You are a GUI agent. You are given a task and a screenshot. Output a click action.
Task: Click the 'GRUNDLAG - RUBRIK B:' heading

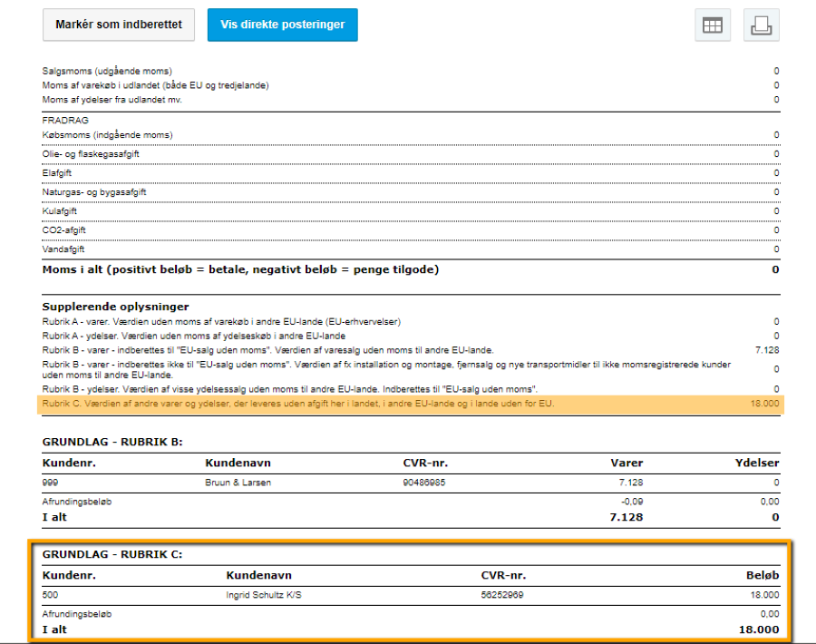pyautogui.click(x=112, y=442)
